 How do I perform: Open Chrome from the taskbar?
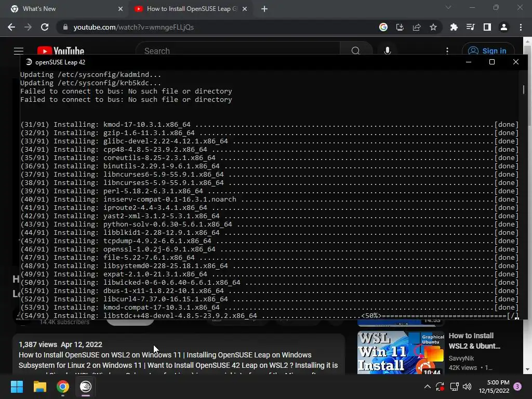pyautogui.click(x=63, y=387)
